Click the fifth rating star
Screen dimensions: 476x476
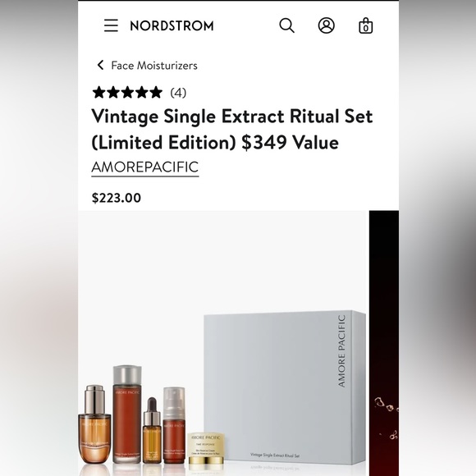coord(156,92)
